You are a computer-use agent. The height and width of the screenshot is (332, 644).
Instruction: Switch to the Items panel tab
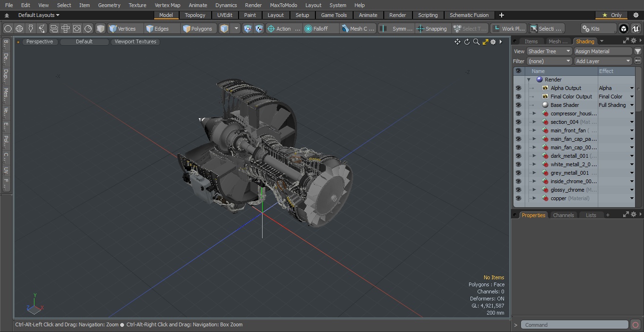click(531, 41)
